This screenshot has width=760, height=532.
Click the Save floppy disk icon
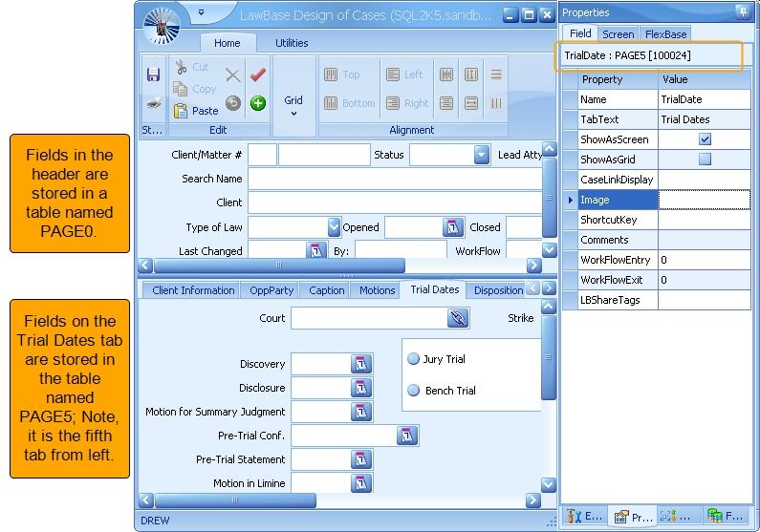click(x=153, y=74)
